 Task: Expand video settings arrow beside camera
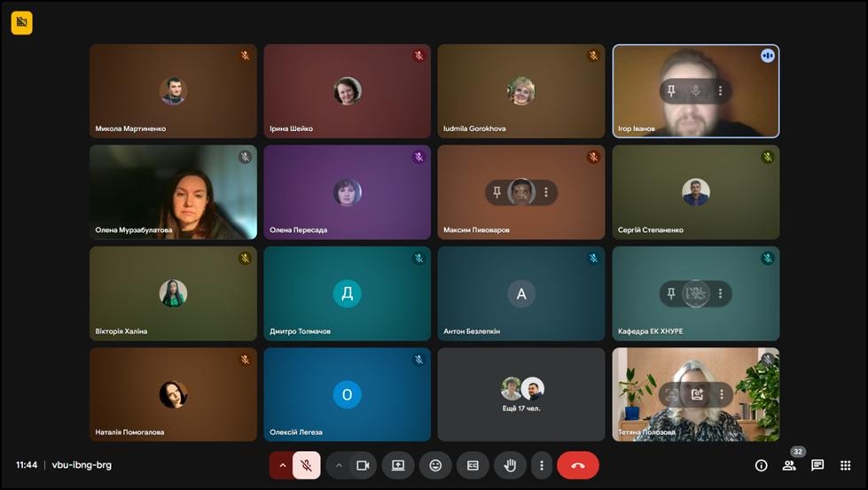(x=339, y=465)
